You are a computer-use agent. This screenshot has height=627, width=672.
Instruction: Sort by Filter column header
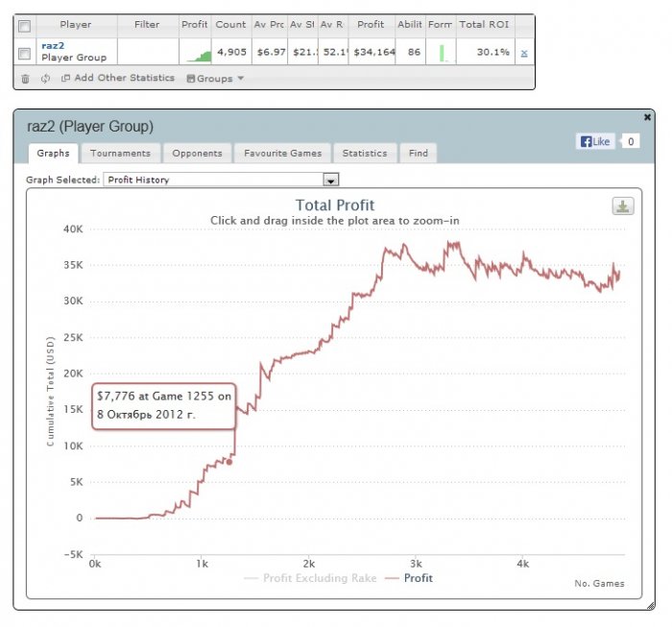pyautogui.click(x=148, y=25)
